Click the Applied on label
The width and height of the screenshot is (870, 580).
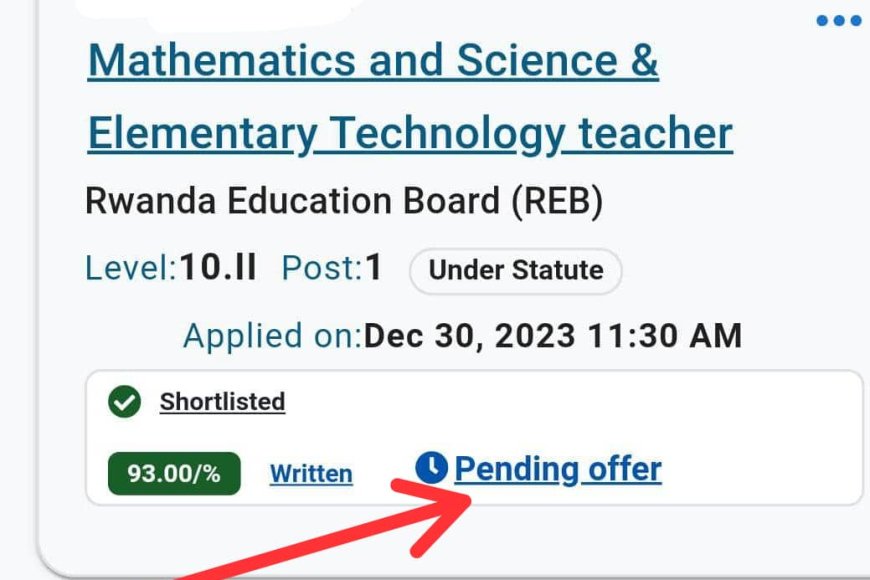point(271,336)
